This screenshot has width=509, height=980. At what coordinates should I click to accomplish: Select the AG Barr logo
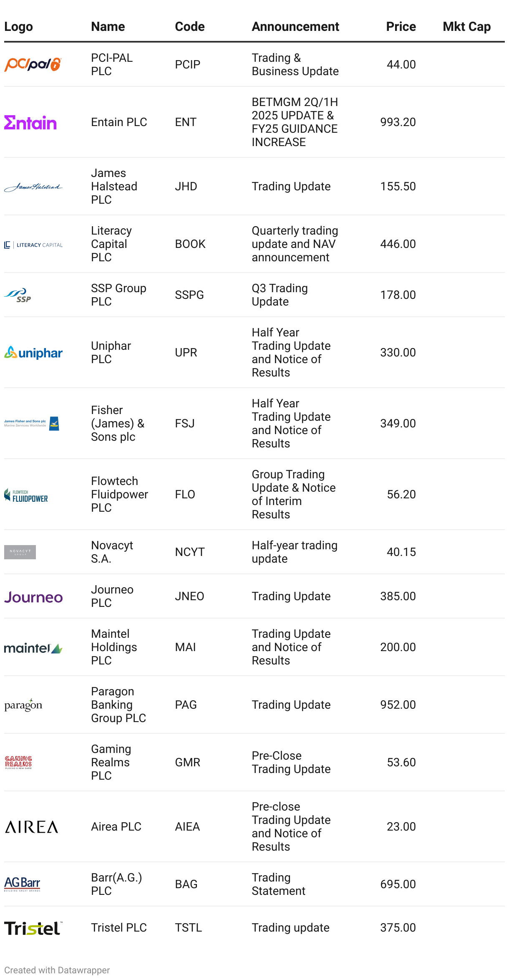(23, 884)
